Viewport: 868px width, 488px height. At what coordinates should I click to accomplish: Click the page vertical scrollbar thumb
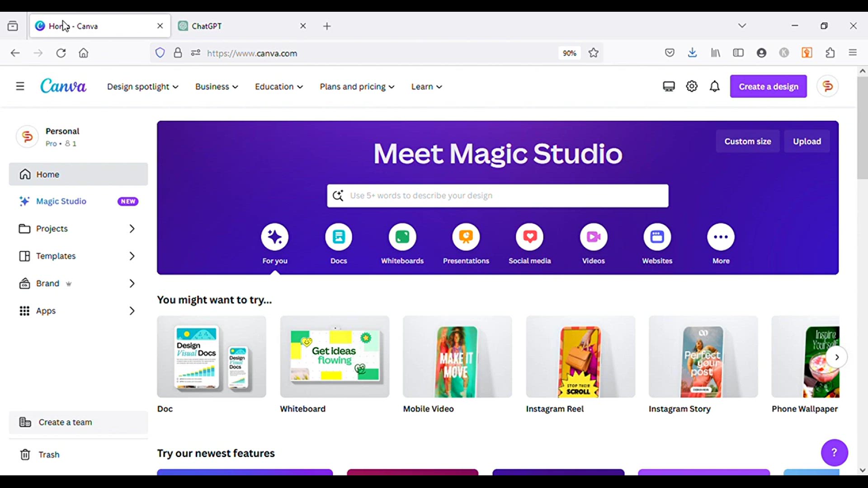(862, 128)
